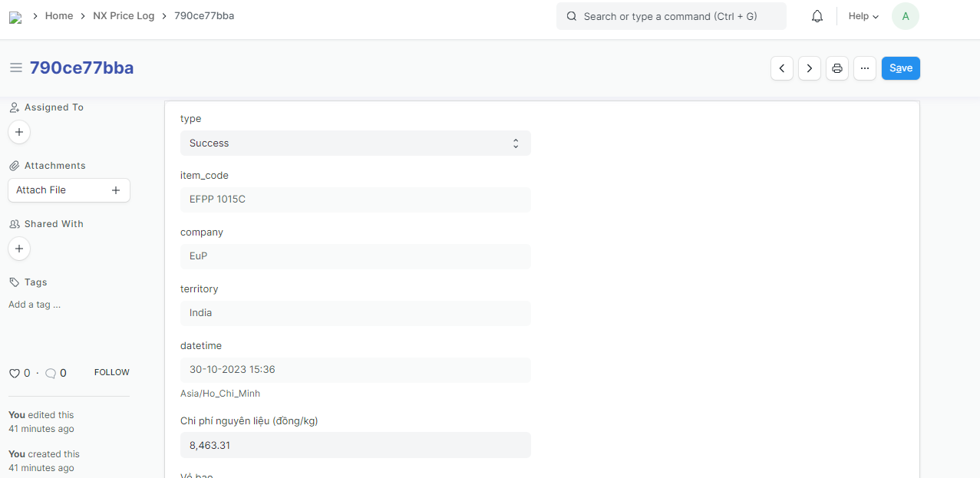Like the document with heart icon
The image size is (980, 478).
click(14, 374)
